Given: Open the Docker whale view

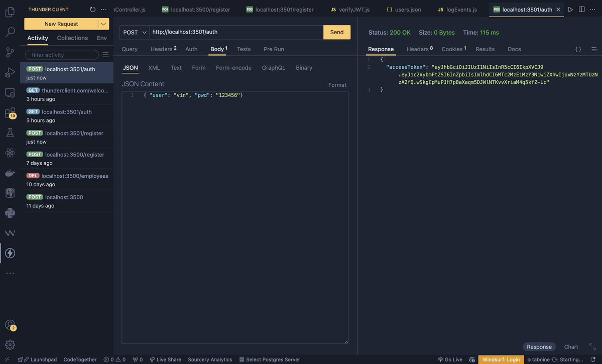Looking at the screenshot, I should tap(10, 173).
